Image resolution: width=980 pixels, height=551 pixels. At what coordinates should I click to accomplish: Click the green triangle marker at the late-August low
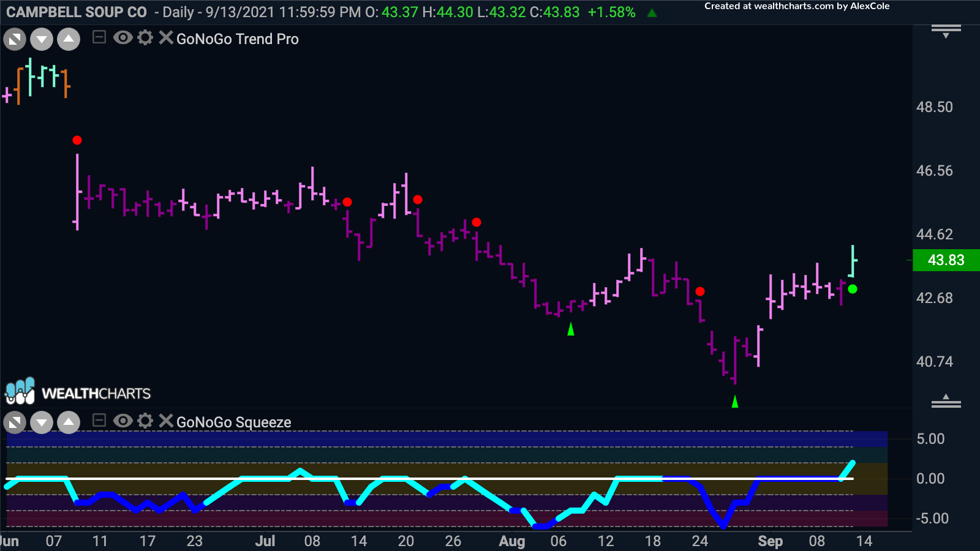[735, 402]
